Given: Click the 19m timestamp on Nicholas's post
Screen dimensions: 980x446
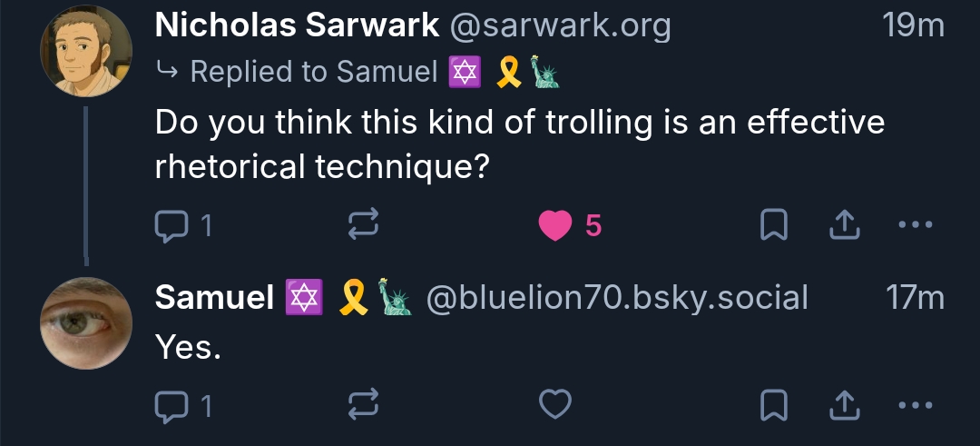Looking at the screenshot, I should pyautogui.click(x=913, y=26).
